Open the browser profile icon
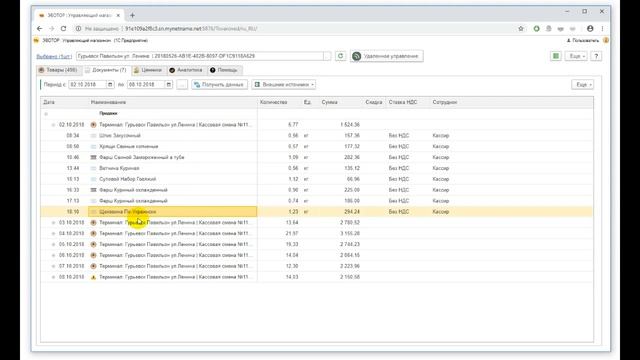The image size is (640, 360). [590, 29]
